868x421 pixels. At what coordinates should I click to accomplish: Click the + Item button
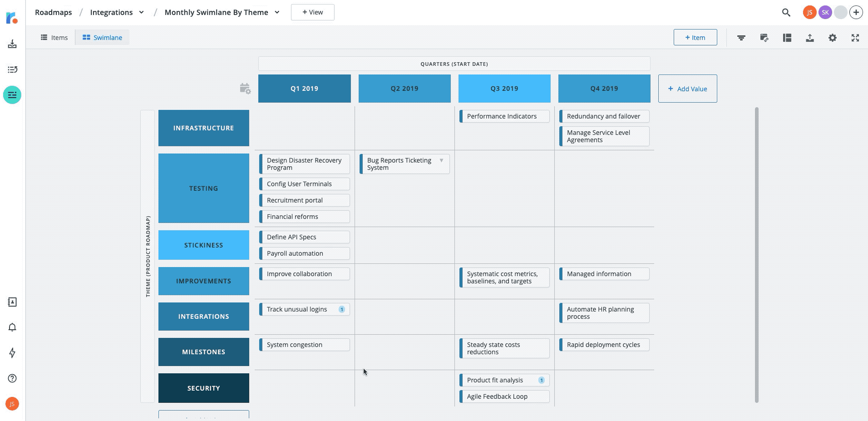coord(695,37)
